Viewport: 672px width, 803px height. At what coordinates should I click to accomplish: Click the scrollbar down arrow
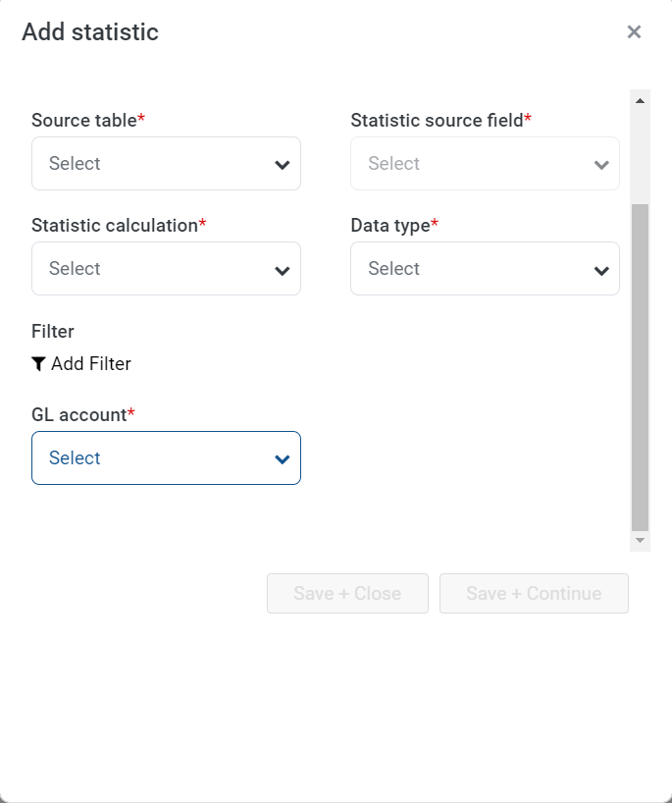pyautogui.click(x=640, y=540)
